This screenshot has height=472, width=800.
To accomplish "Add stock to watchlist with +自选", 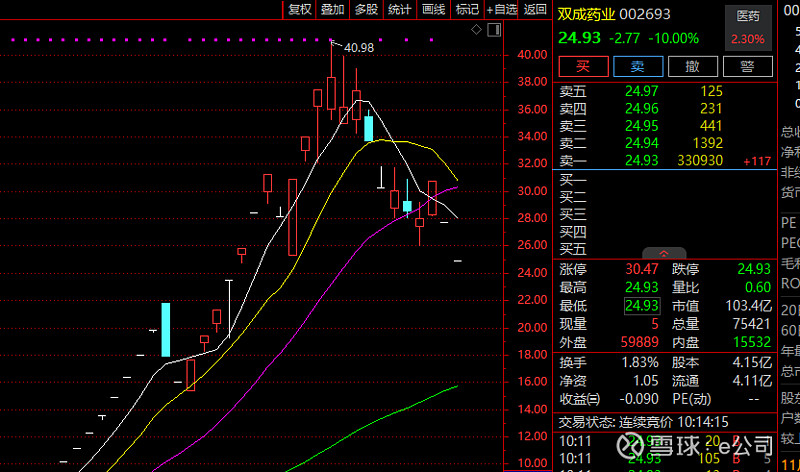I will point(501,9).
